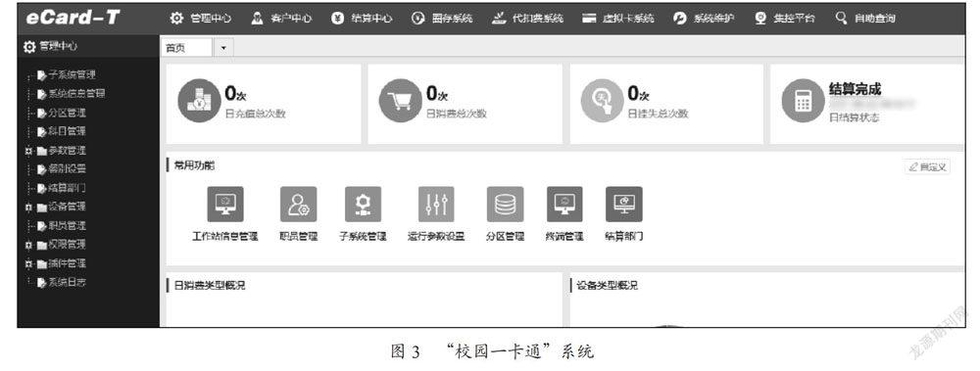Click the gear icon in sidebar 管理中心 header
The image size is (980, 371).
pos(29,47)
